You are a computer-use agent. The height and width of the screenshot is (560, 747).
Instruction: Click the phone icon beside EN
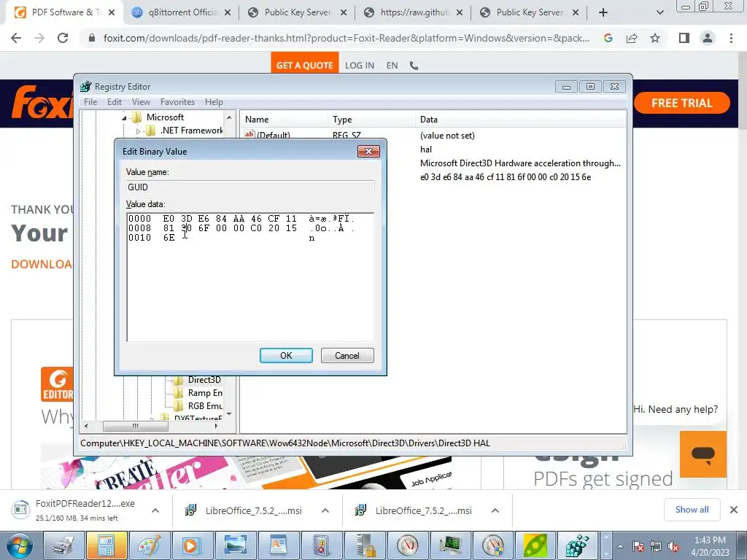tap(414, 66)
